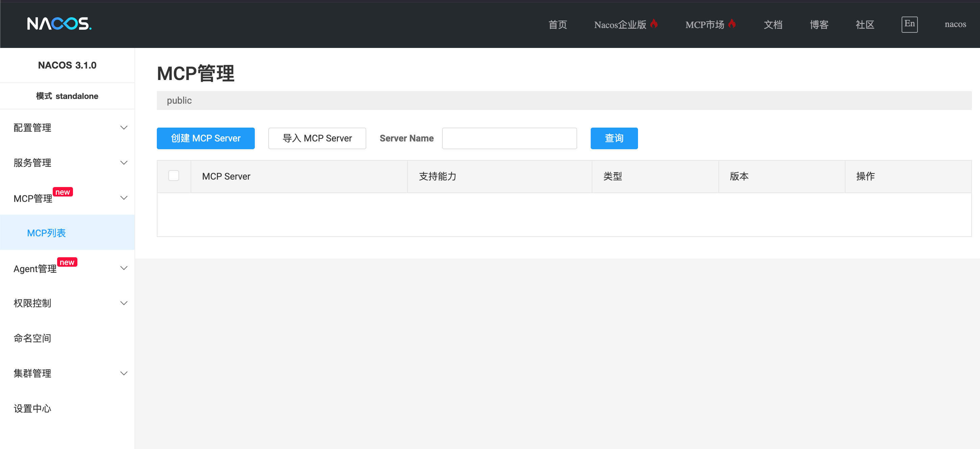Click the NACOS logo in header
The width and height of the screenshot is (980, 449).
(x=59, y=24)
